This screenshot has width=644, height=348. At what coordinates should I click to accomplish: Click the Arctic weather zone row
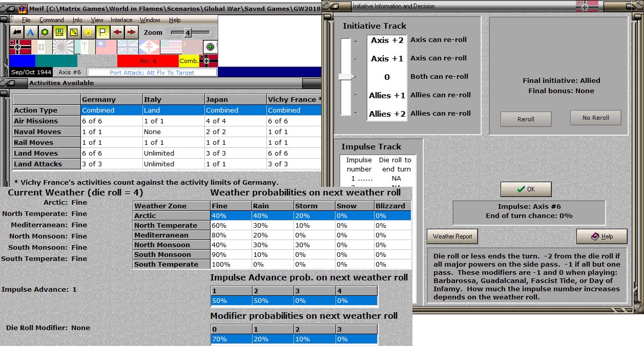click(273, 216)
